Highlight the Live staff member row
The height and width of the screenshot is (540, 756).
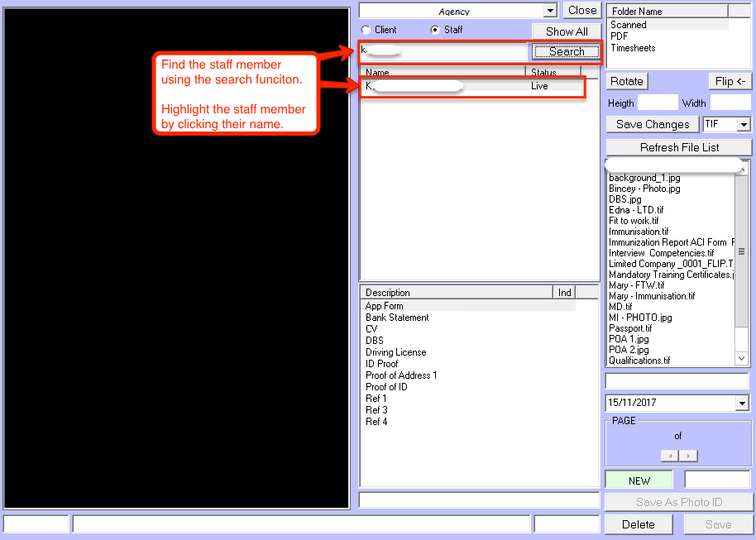[x=471, y=86]
